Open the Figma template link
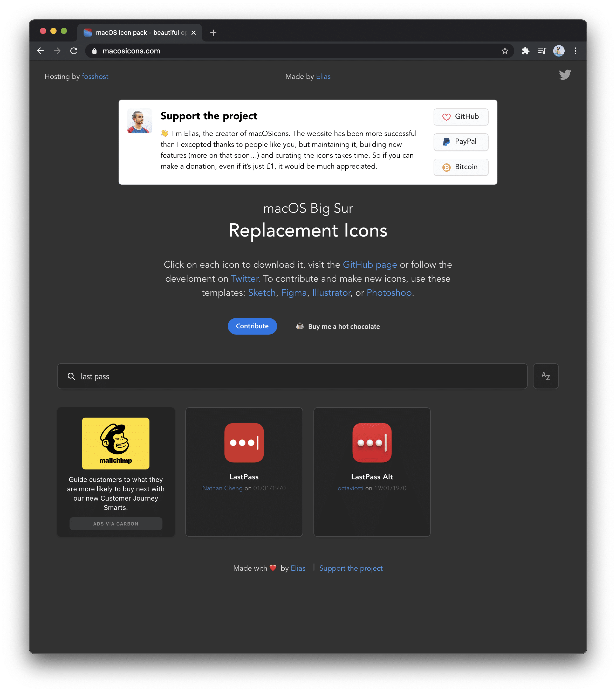Viewport: 616px width, 692px height. click(294, 293)
